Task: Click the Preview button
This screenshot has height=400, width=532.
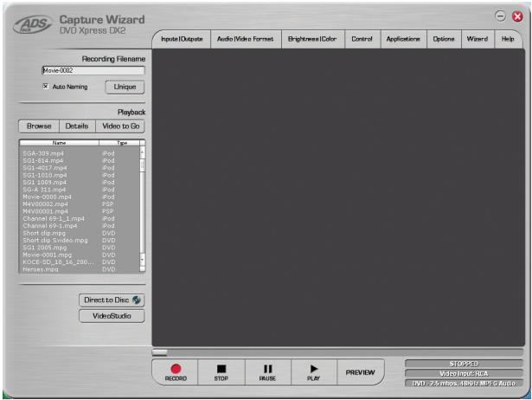Action: coord(361,372)
